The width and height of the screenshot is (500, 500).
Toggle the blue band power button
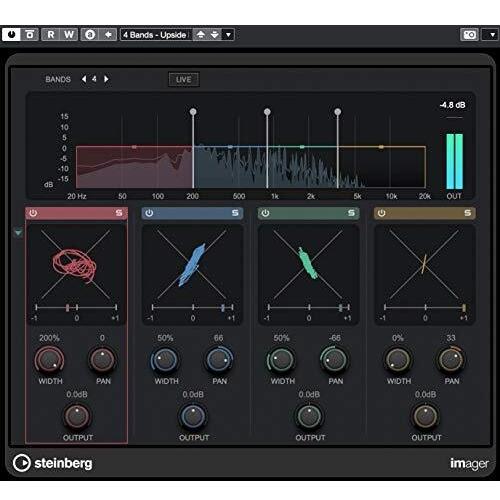click(x=149, y=213)
